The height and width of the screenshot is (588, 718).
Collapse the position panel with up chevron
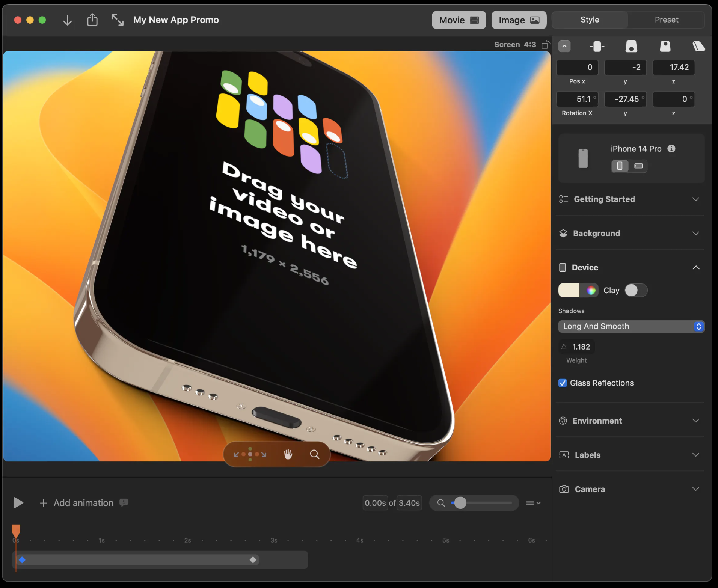(x=564, y=46)
